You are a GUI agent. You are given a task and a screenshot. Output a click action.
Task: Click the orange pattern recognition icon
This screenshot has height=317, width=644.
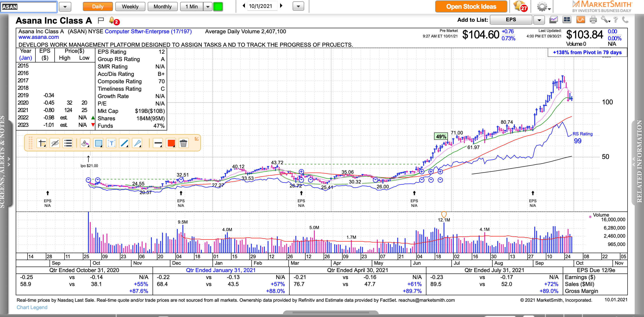pos(581,19)
